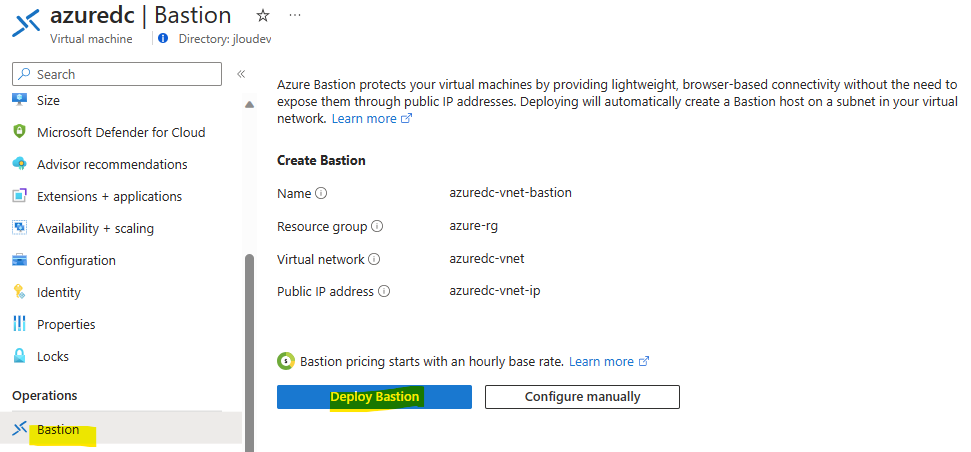Open Availability + scaling settings
The image size is (971, 452).
click(95, 228)
